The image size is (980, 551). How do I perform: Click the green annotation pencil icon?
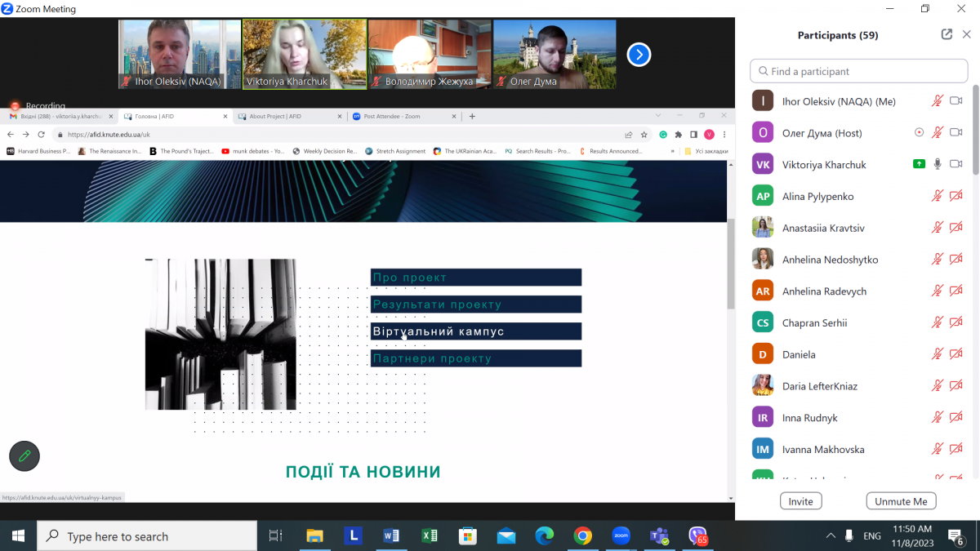click(x=24, y=456)
